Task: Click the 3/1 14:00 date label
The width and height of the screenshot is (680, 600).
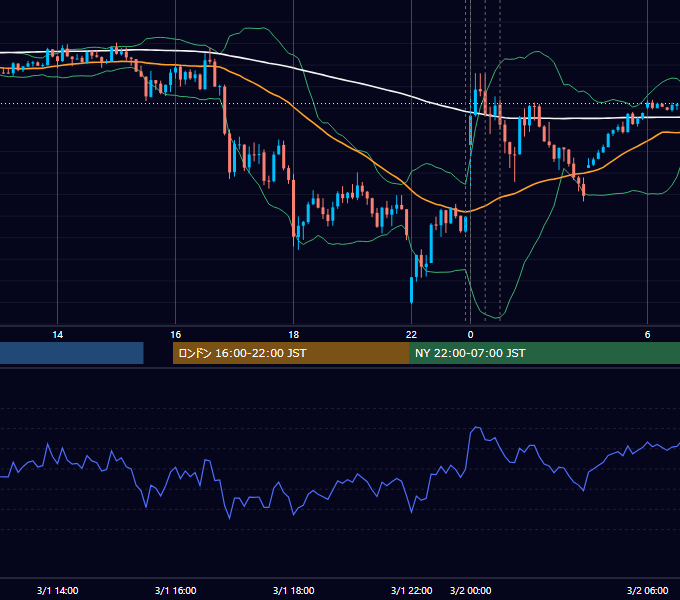Action: tap(57, 590)
